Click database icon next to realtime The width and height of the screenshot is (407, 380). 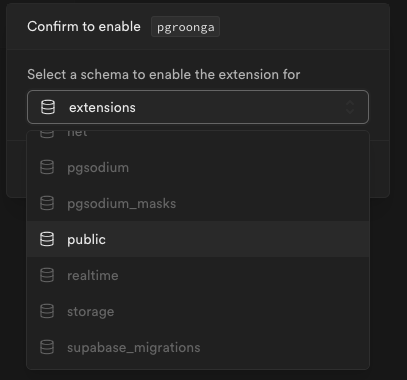point(47,275)
